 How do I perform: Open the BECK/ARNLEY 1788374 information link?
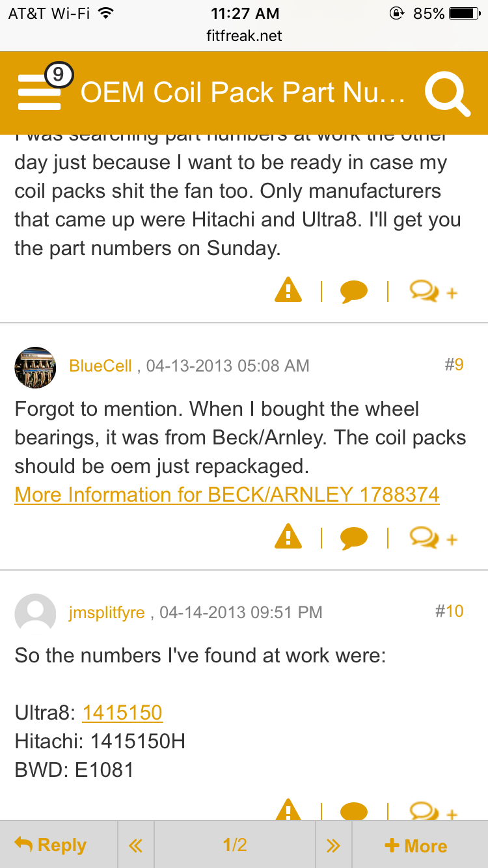(x=227, y=495)
